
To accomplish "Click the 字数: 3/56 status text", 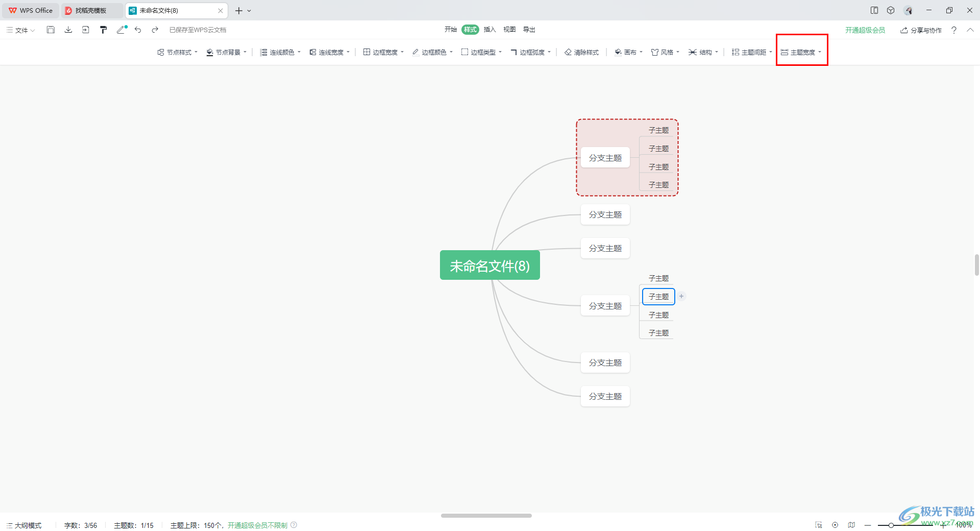I will click(81, 525).
